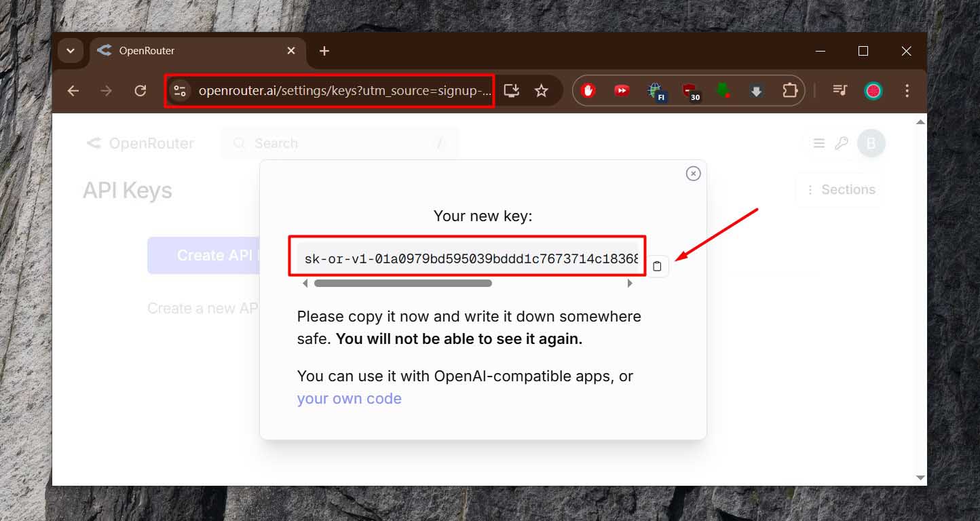Click the horizontal scrollbar under the key

pos(402,284)
